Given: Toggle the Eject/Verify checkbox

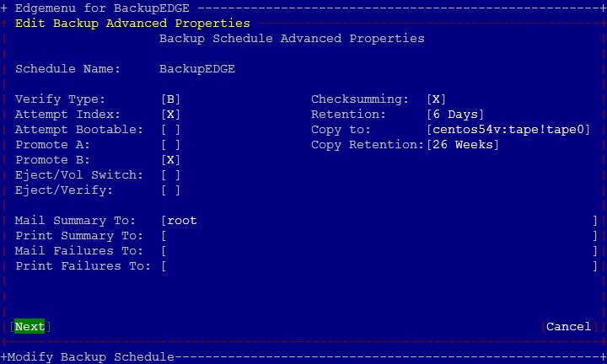Looking at the screenshot, I should tap(170, 190).
